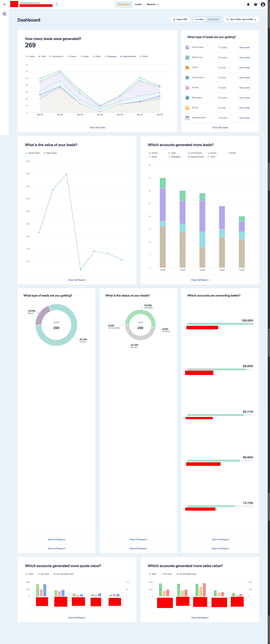The width and height of the screenshot is (270, 644).
Task: Select the Dashboard tab
Action: (124, 4)
